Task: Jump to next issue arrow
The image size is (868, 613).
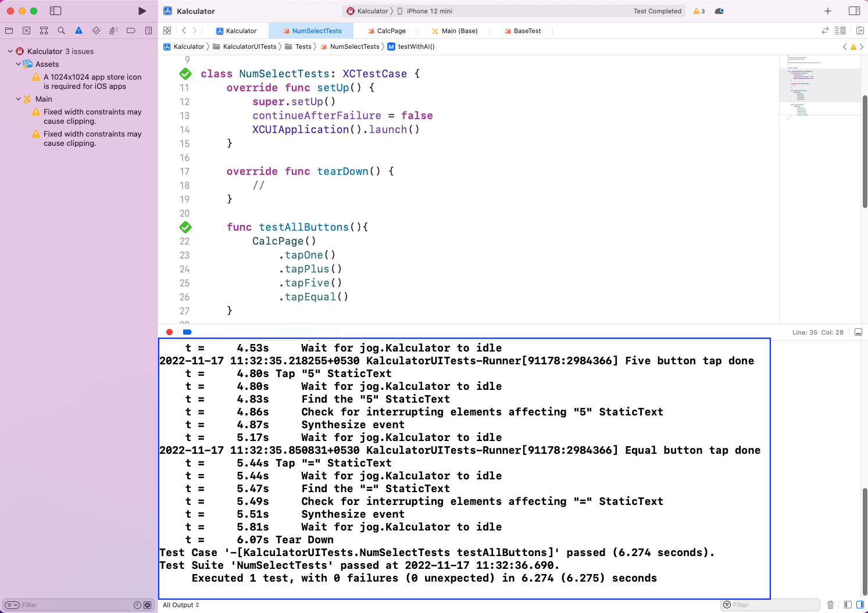Action: click(862, 46)
